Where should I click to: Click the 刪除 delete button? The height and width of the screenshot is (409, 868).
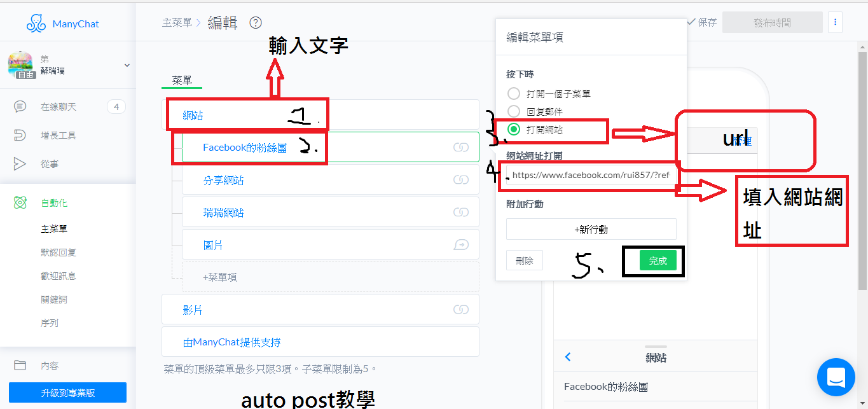point(525,260)
